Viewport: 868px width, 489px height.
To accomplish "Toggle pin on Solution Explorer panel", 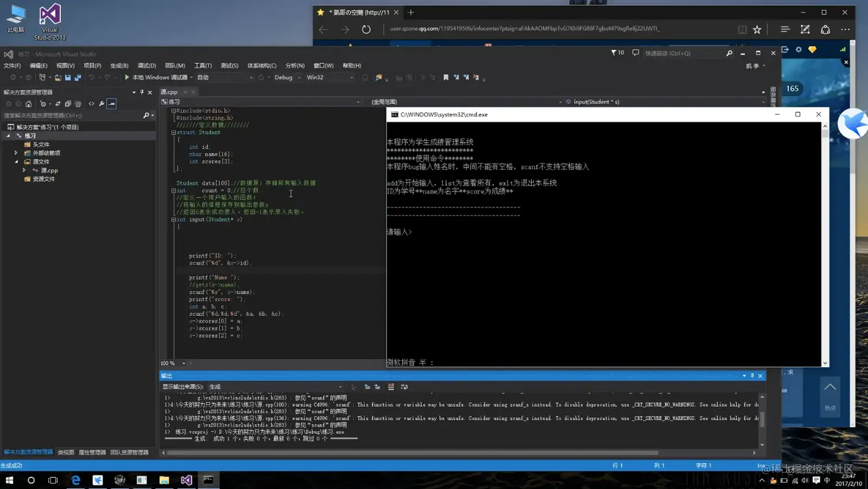I will tap(142, 92).
